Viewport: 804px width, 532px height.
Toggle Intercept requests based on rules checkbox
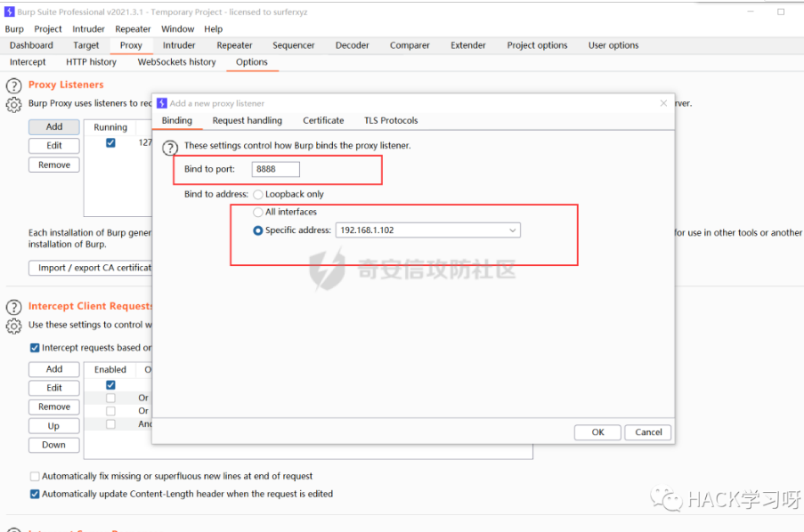35,348
